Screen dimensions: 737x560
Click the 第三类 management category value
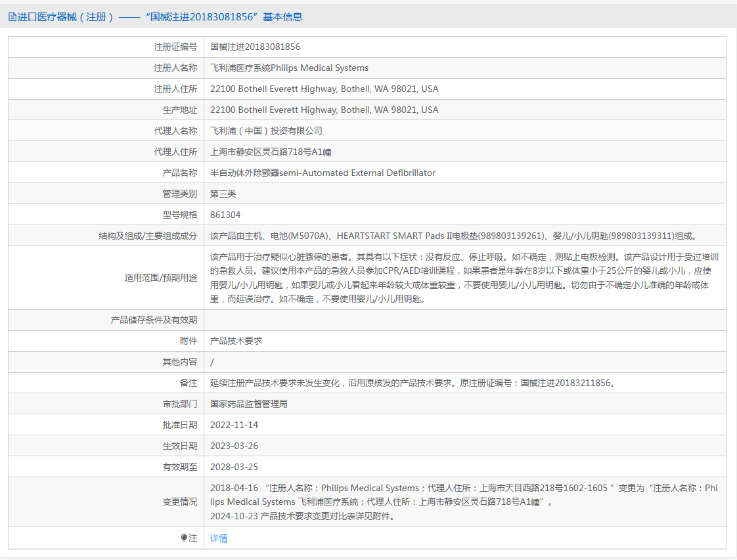(x=223, y=194)
